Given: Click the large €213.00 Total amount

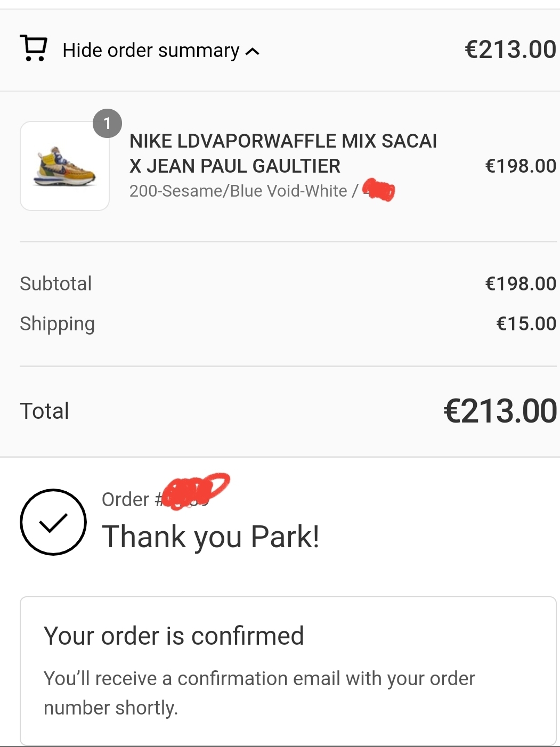Looking at the screenshot, I should (x=500, y=411).
